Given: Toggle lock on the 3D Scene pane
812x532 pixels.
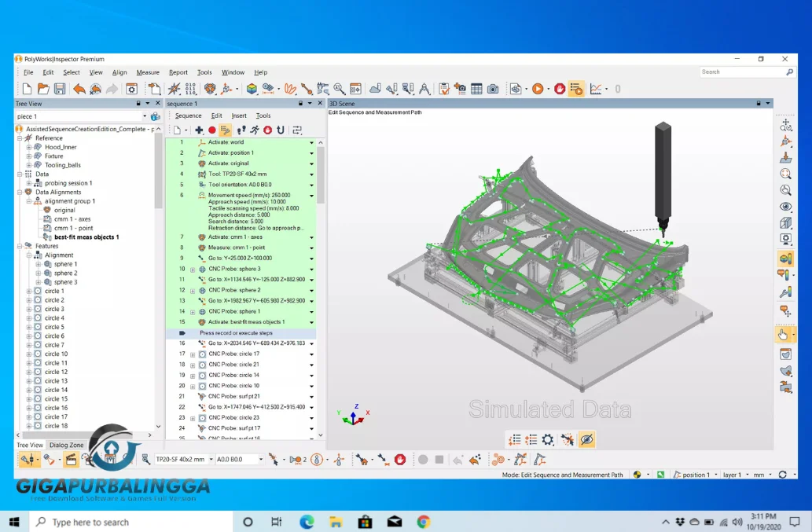Looking at the screenshot, I should (759, 104).
